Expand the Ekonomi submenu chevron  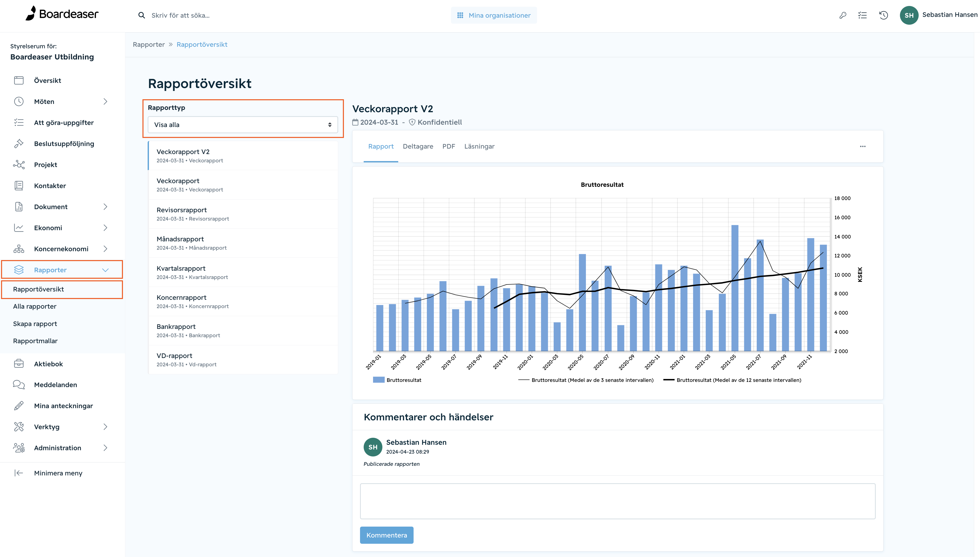(105, 228)
